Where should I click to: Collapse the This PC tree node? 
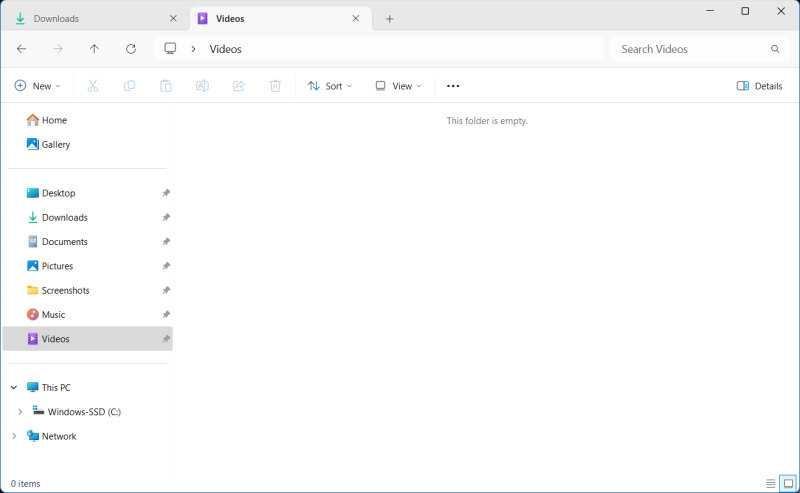point(13,387)
